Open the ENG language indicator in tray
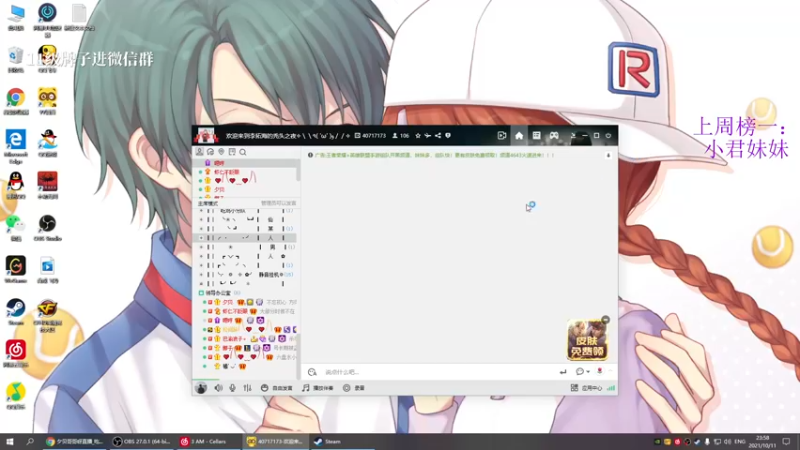The width and height of the screenshot is (800, 450). (739, 441)
